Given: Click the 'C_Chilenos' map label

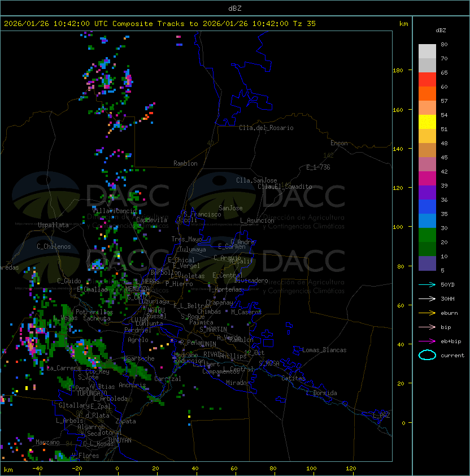Looking at the screenshot, I should [54, 246].
